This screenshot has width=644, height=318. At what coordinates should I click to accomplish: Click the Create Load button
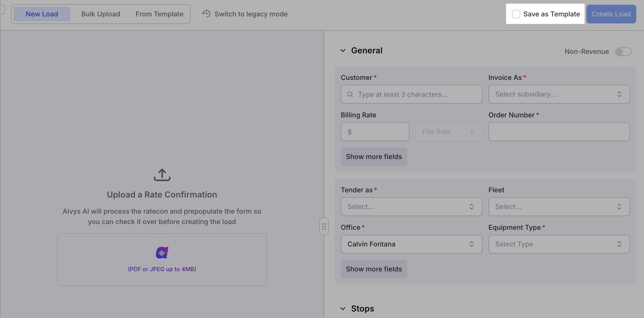611,14
